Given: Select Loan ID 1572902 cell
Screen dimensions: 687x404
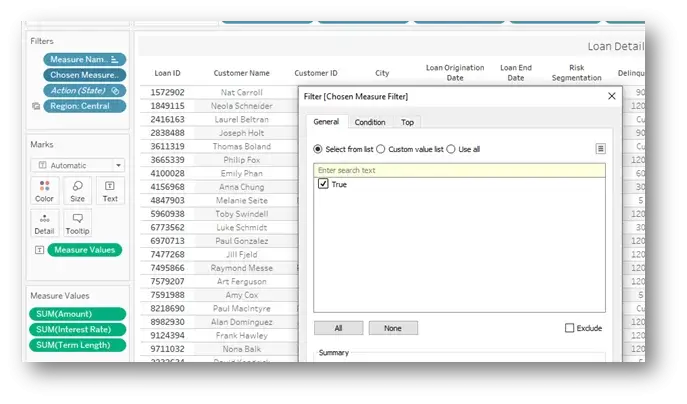Looking at the screenshot, I should [x=167, y=92].
